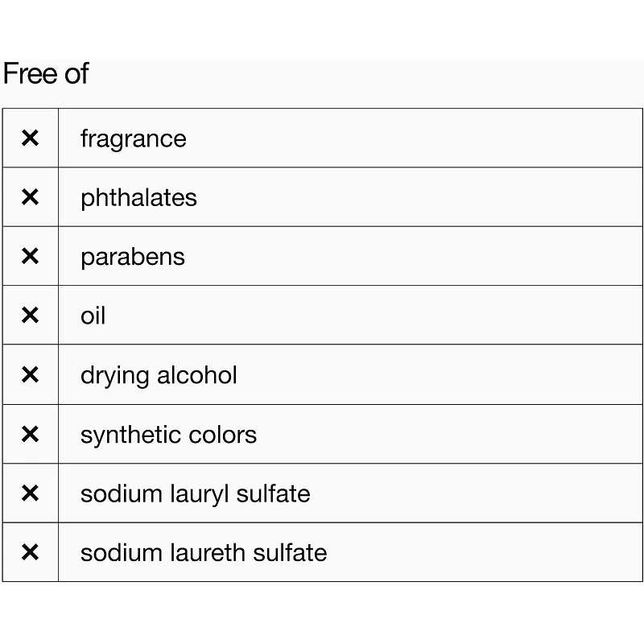The height and width of the screenshot is (644, 644).
Task: Click the X icon beside fragrance
Action: point(30,138)
